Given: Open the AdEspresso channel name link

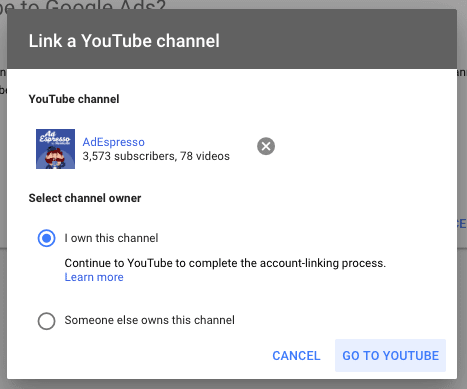Looking at the screenshot, I should click(x=113, y=142).
